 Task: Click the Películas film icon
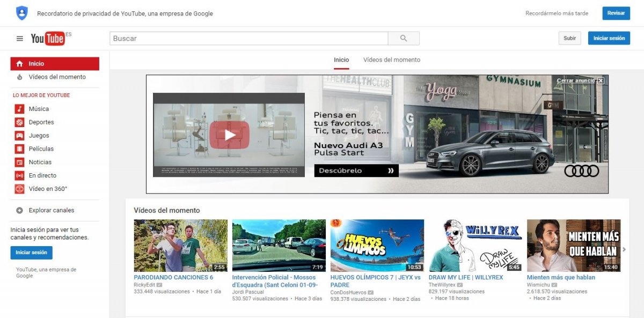[x=19, y=149]
